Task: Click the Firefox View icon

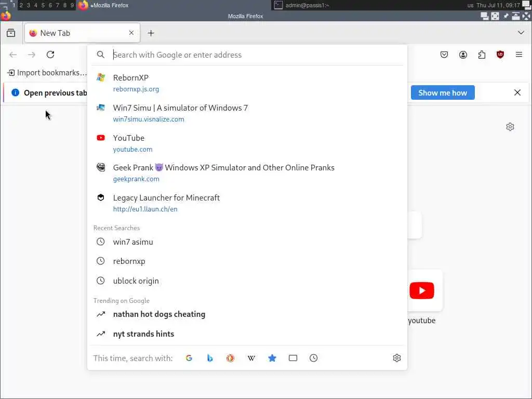Action: 11,33
